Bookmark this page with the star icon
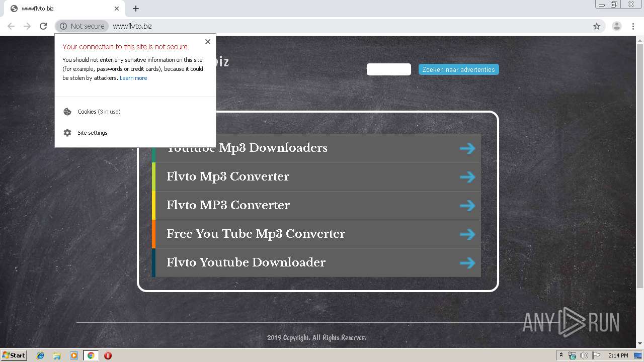The width and height of the screenshot is (644, 362). coord(597,26)
